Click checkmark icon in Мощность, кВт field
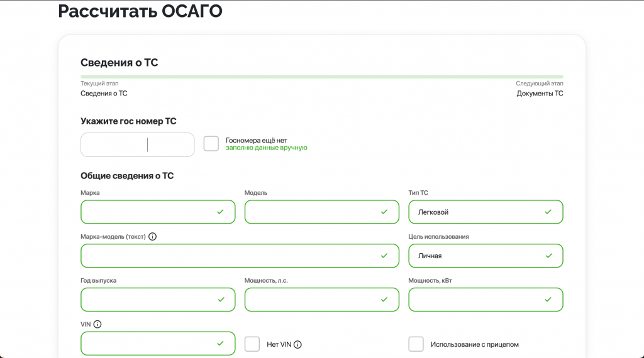644x358 pixels. [x=548, y=300]
